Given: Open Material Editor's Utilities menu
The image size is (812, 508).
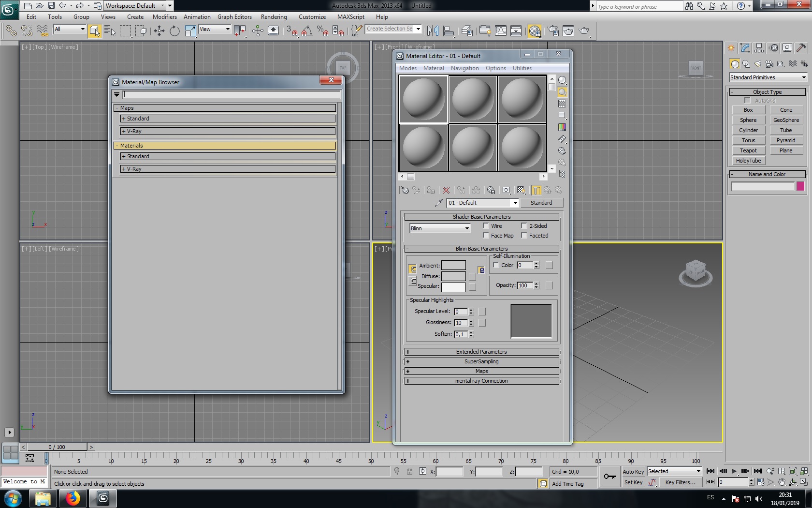Looking at the screenshot, I should [522, 68].
